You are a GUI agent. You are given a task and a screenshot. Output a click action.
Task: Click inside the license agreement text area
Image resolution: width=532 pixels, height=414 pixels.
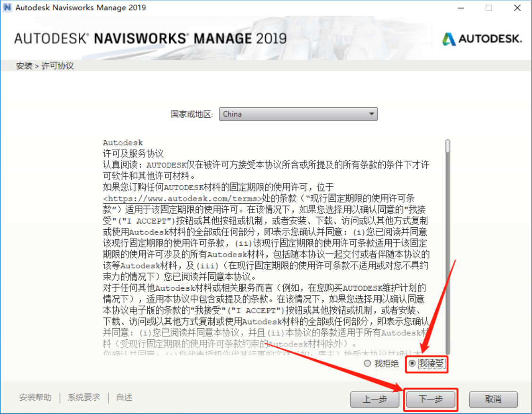tap(264, 246)
